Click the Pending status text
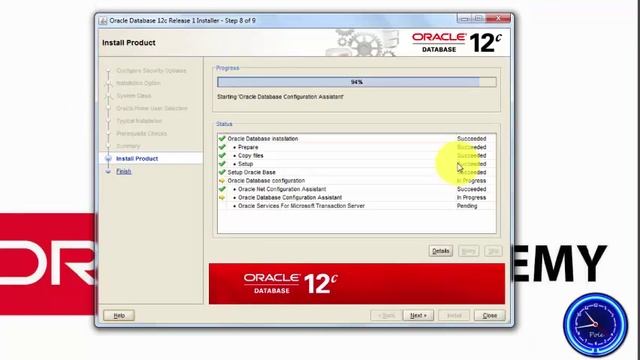 pyautogui.click(x=467, y=206)
